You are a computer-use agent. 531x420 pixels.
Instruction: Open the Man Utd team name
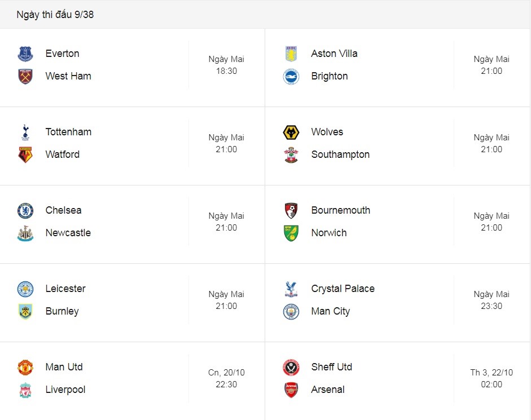[x=64, y=367]
